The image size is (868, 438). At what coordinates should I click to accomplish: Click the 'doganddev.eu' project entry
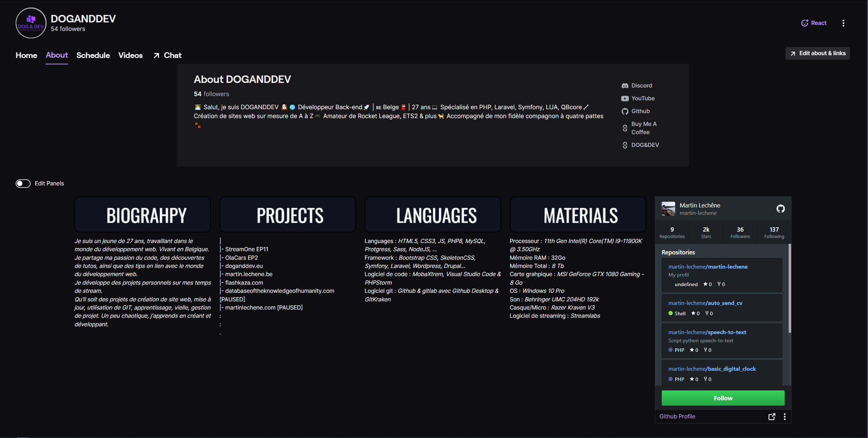244,266
